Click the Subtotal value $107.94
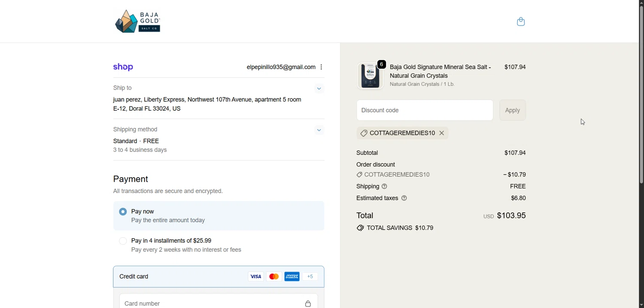This screenshot has height=308, width=644. click(515, 153)
